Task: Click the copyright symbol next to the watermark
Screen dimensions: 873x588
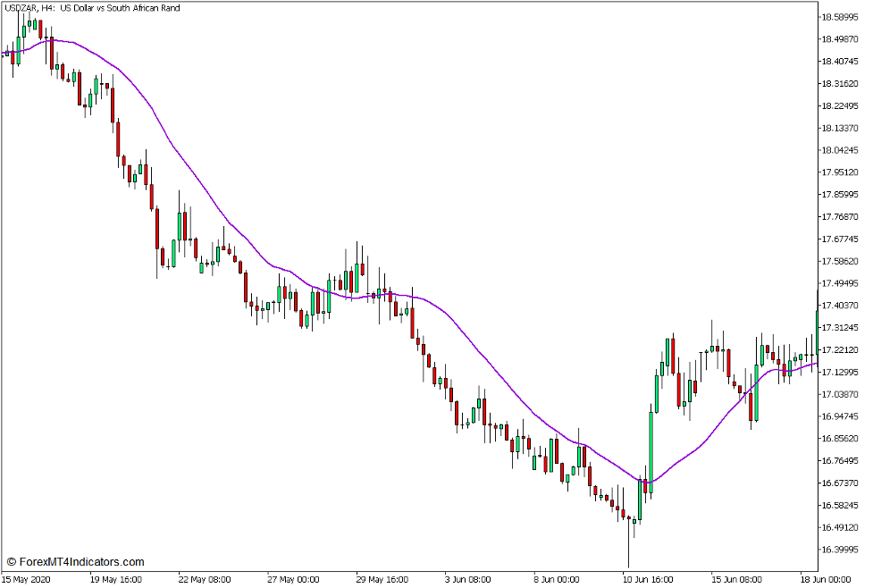Action: click(10, 561)
